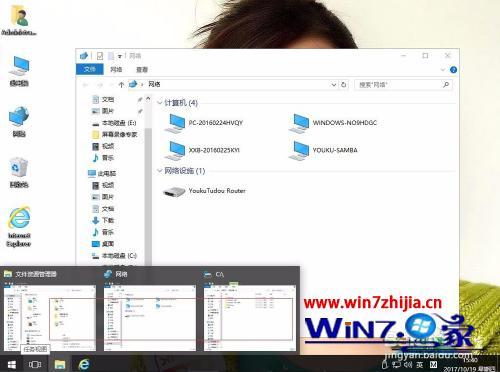This screenshot has height=372, width=500.
Task: Go back using the Back arrow
Action: point(85,85)
